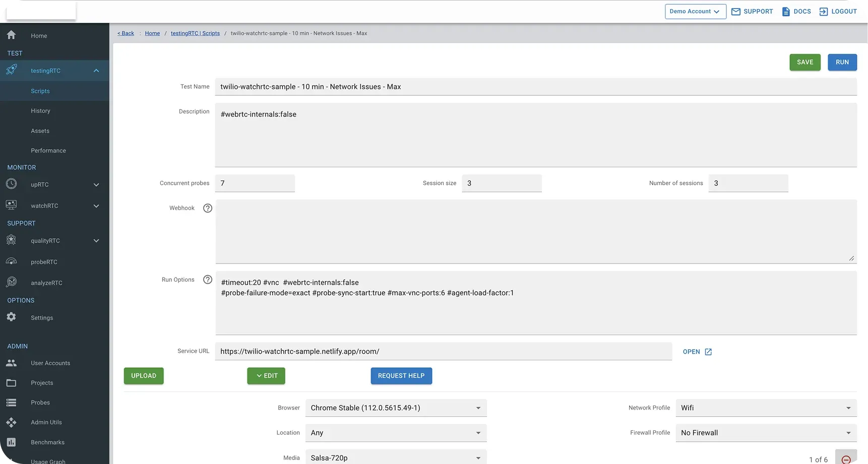Open the Demo Account dropdown
Image resolution: width=868 pixels, height=464 pixels.
(x=695, y=12)
